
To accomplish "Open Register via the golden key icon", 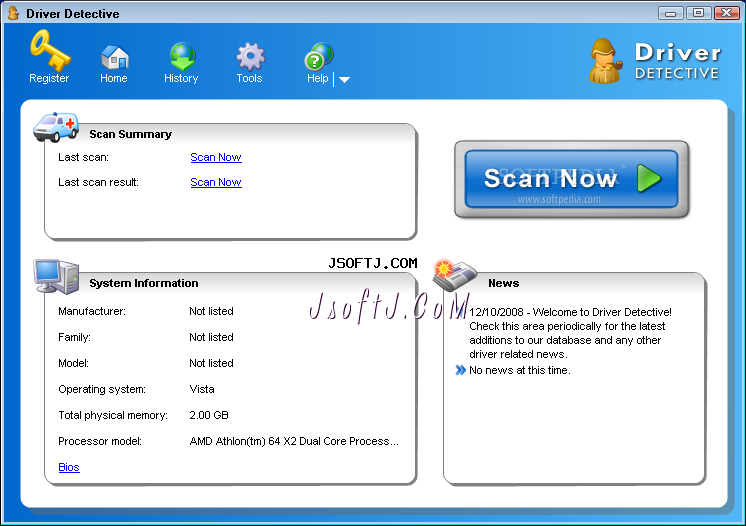I will pos(50,50).
